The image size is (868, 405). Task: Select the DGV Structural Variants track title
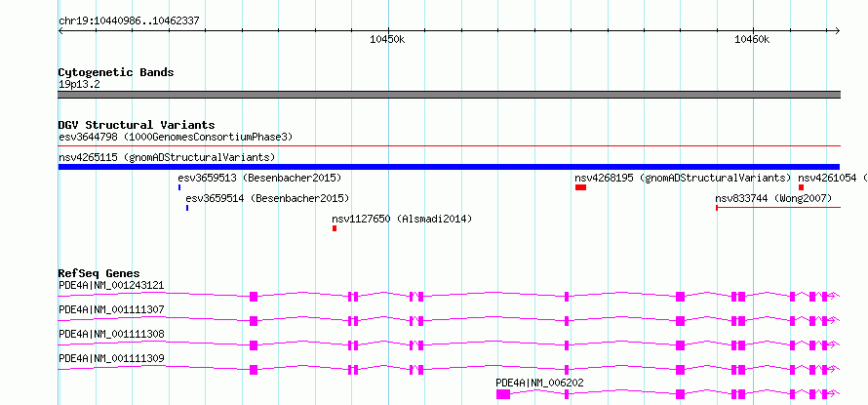pyautogui.click(x=137, y=125)
